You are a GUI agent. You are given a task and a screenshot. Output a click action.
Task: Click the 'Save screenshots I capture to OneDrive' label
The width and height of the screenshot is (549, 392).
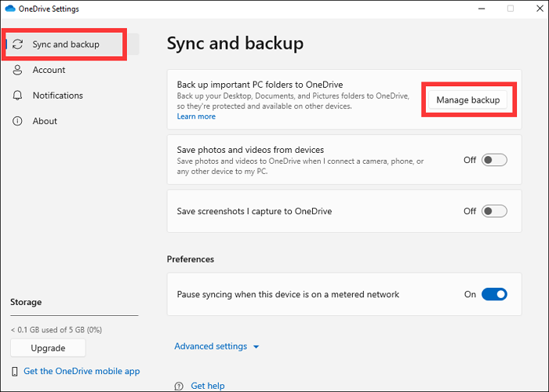coord(254,211)
